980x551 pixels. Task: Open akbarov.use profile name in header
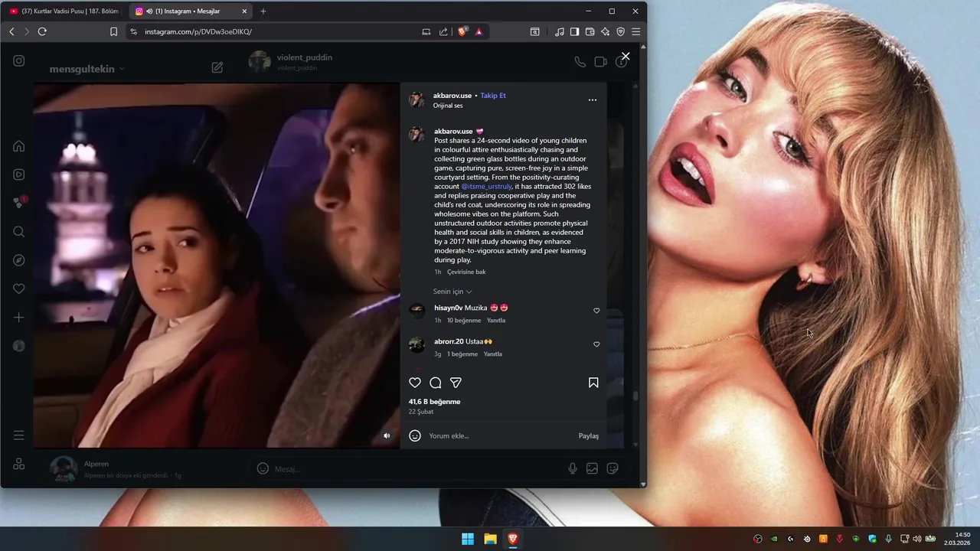[452, 96]
